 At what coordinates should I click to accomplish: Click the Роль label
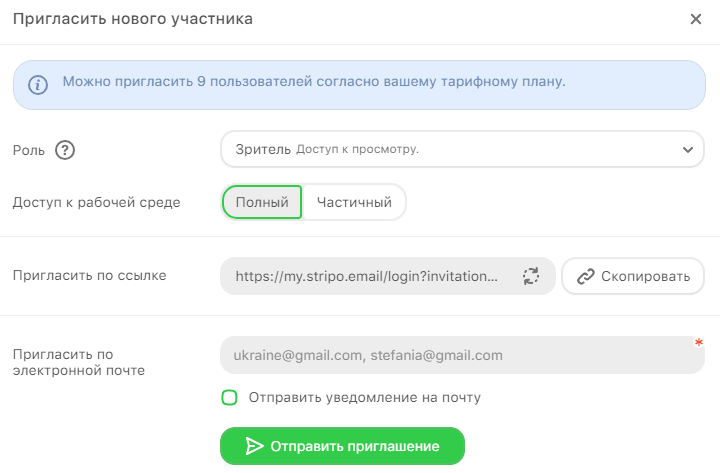coord(28,151)
